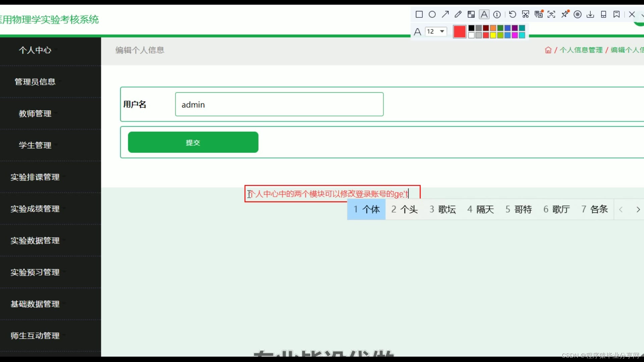This screenshot has width=644, height=362.
Task: Show next page of IME candidates
Action: coord(638,209)
